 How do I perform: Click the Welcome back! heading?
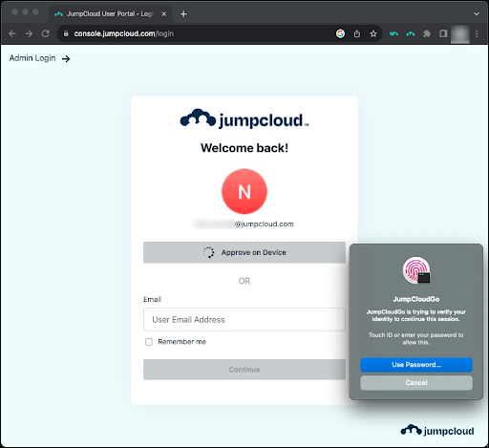pos(244,148)
